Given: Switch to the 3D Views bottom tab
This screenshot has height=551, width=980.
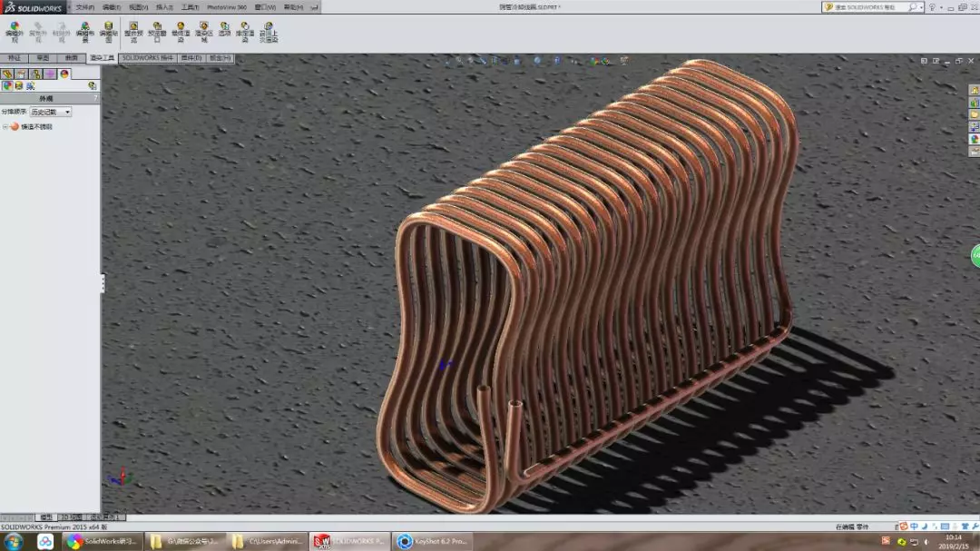Looking at the screenshot, I should [71, 517].
